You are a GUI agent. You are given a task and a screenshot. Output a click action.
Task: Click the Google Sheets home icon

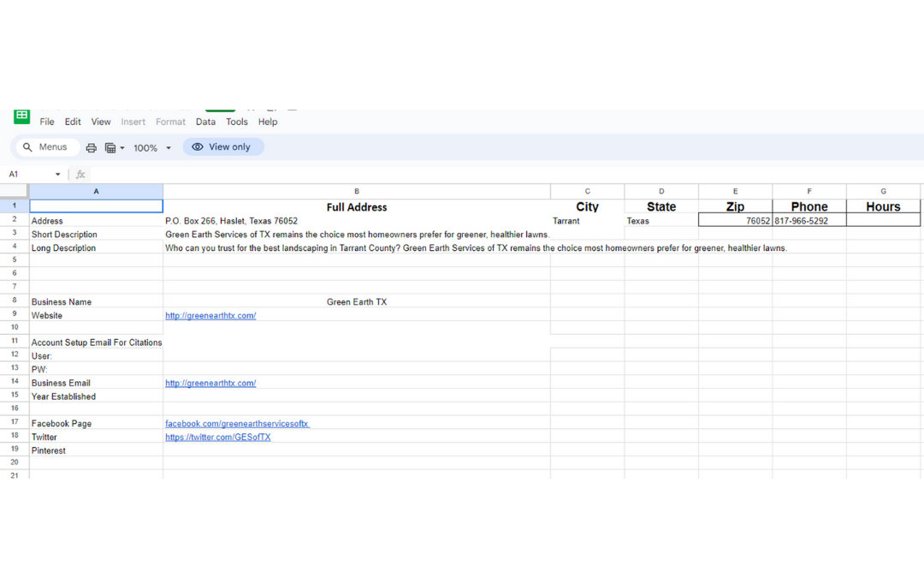click(x=21, y=116)
